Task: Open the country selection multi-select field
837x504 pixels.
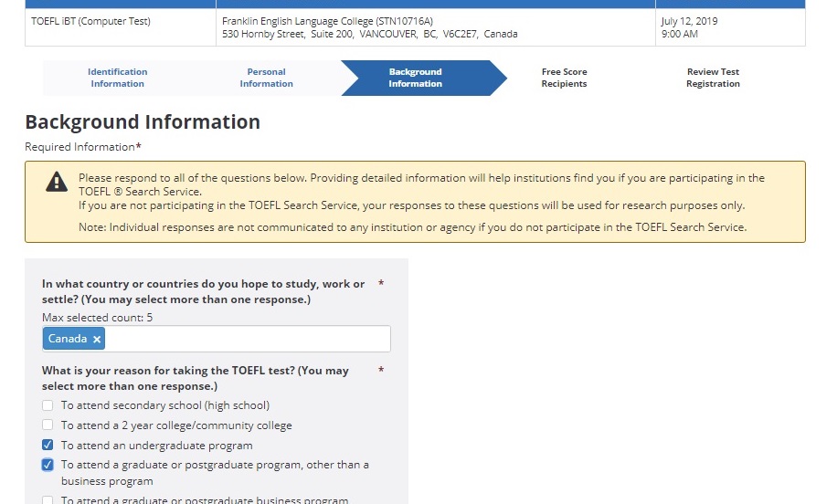Action: pos(217,339)
